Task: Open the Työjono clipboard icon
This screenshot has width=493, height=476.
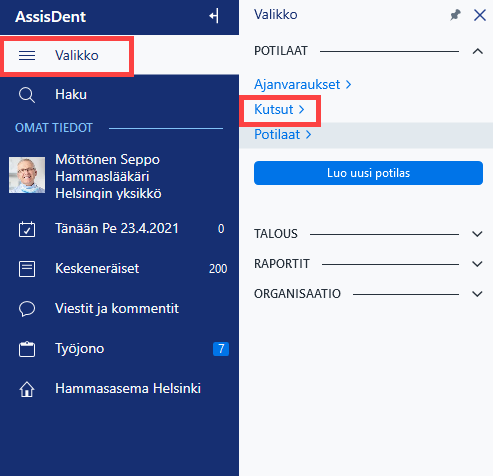Action: [27, 349]
